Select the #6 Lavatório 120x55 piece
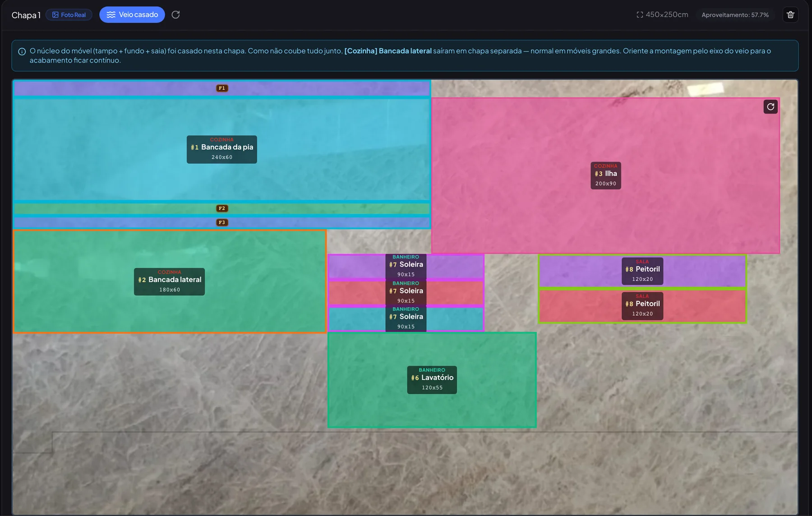The width and height of the screenshot is (812, 516). [x=432, y=380]
